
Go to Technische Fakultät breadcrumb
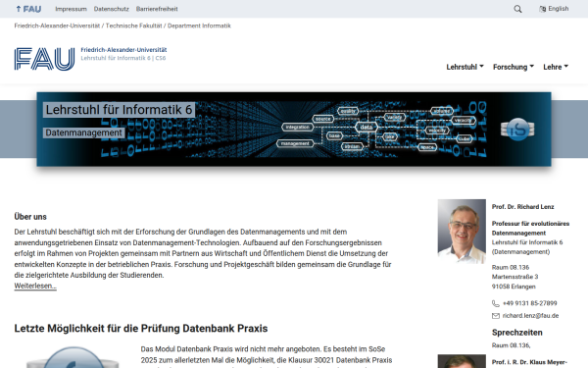tap(134, 26)
